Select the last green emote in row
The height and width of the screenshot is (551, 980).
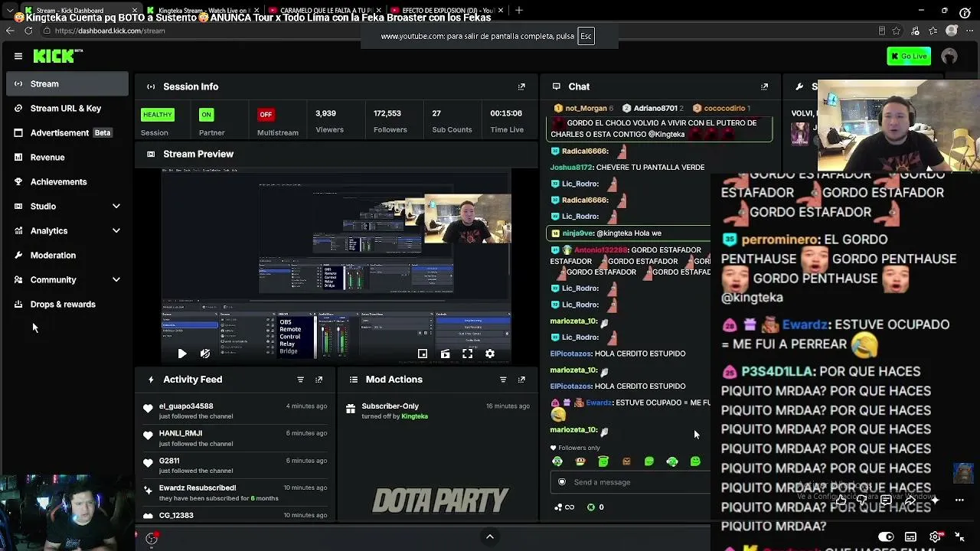point(695,461)
